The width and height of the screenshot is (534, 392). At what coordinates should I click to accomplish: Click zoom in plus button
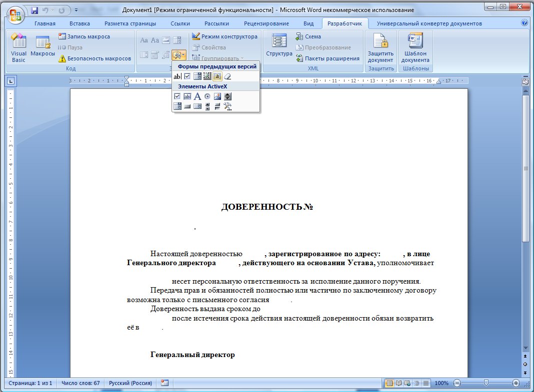coord(516,383)
